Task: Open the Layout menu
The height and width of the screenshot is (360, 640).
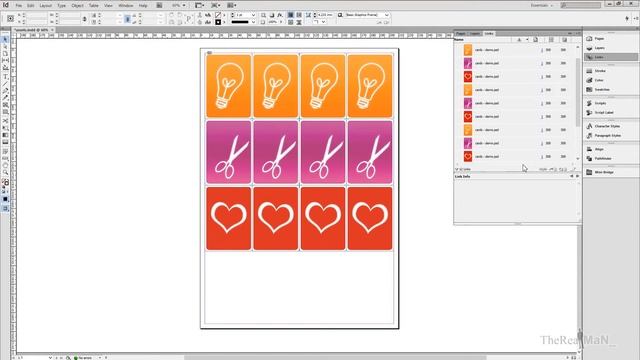Action: 45,6
